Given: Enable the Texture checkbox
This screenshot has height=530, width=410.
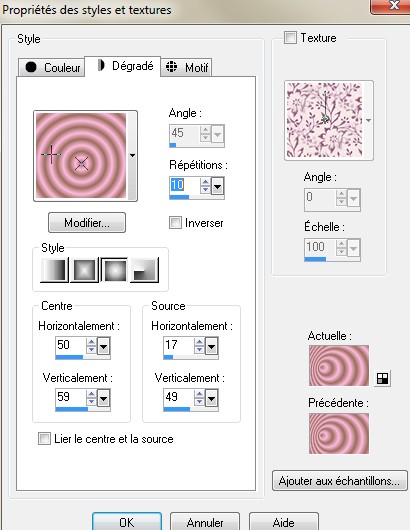Looking at the screenshot, I should (290, 38).
